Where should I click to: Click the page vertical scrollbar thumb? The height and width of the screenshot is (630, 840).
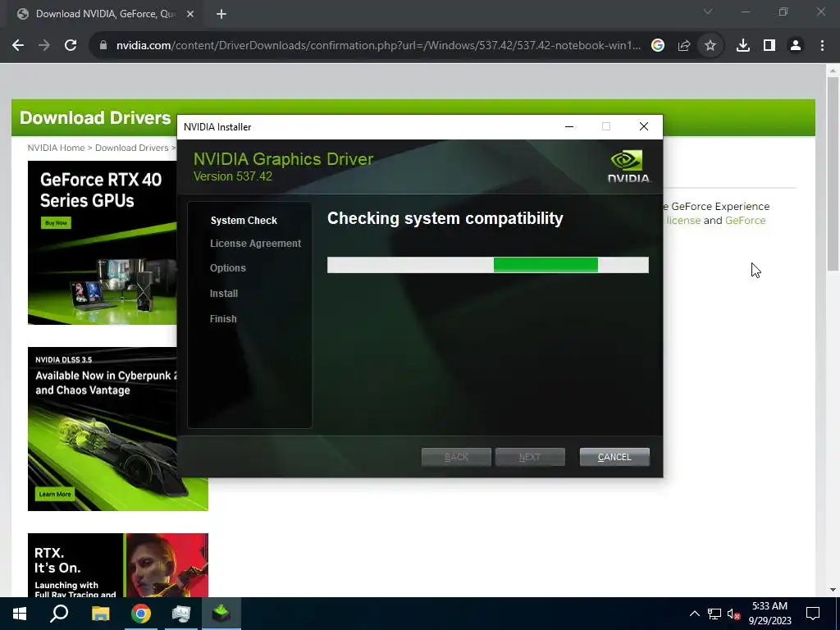click(833, 174)
